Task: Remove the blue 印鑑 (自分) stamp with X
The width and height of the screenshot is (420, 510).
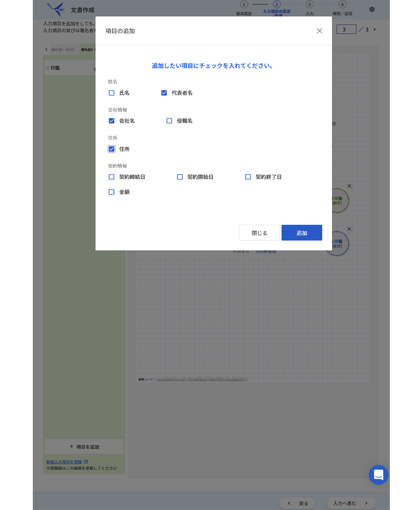Action: (349, 229)
